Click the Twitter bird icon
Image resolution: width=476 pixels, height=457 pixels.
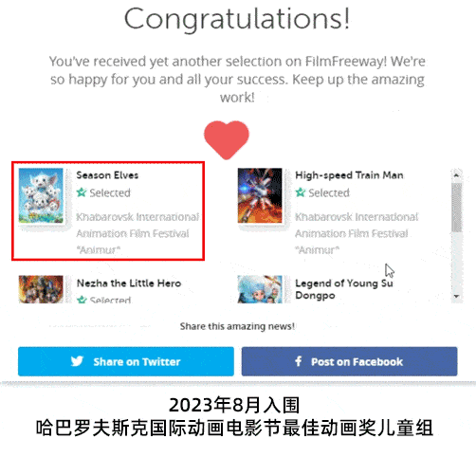point(77,361)
